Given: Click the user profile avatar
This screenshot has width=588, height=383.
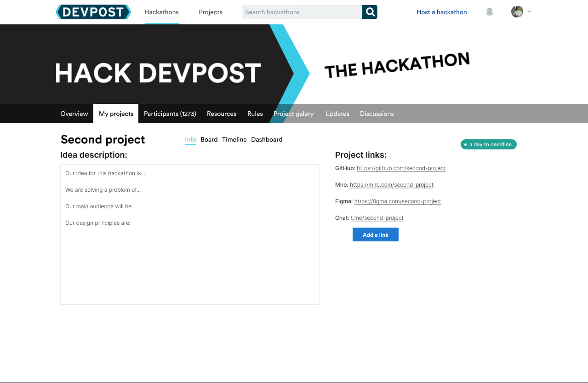Looking at the screenshot, I should click(517, 11).
